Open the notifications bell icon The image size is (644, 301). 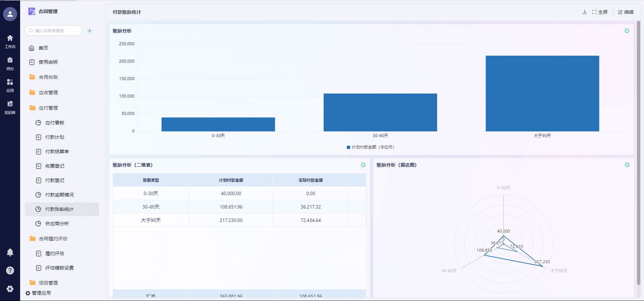tap(10, 252)
